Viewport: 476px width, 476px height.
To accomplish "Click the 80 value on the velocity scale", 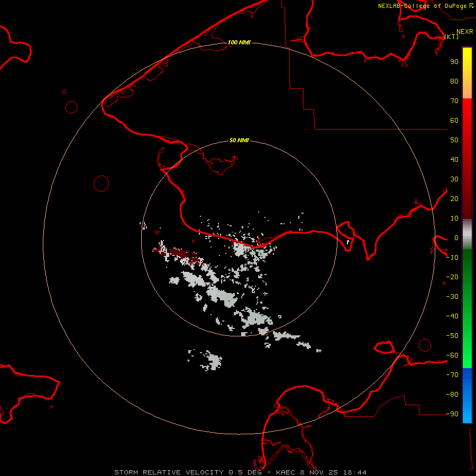I will click(454, 81).
